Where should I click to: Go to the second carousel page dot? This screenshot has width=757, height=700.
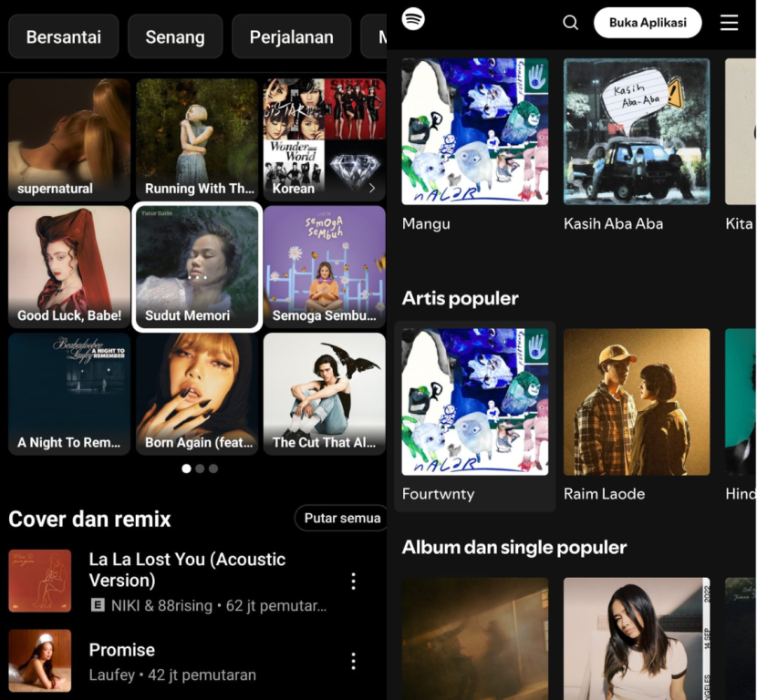coord(200,468)
